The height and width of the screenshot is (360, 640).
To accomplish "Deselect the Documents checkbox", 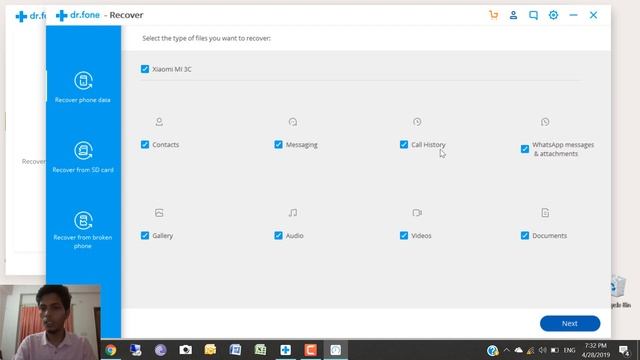I will coord(525,236).
